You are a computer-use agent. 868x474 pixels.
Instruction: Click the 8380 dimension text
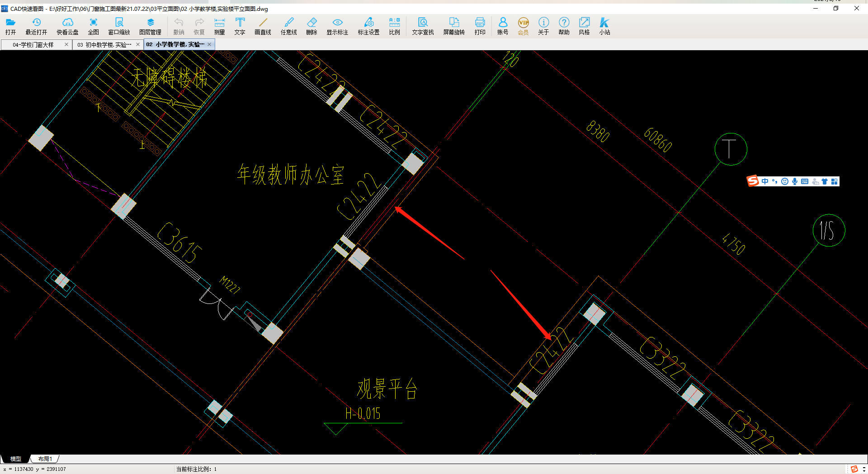[598, 131]
